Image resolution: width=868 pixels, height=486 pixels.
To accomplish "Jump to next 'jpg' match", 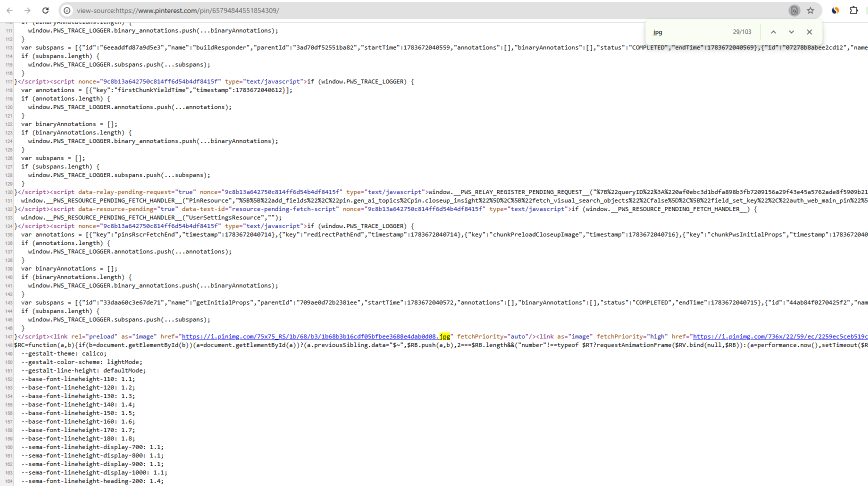I will [791, 32].
